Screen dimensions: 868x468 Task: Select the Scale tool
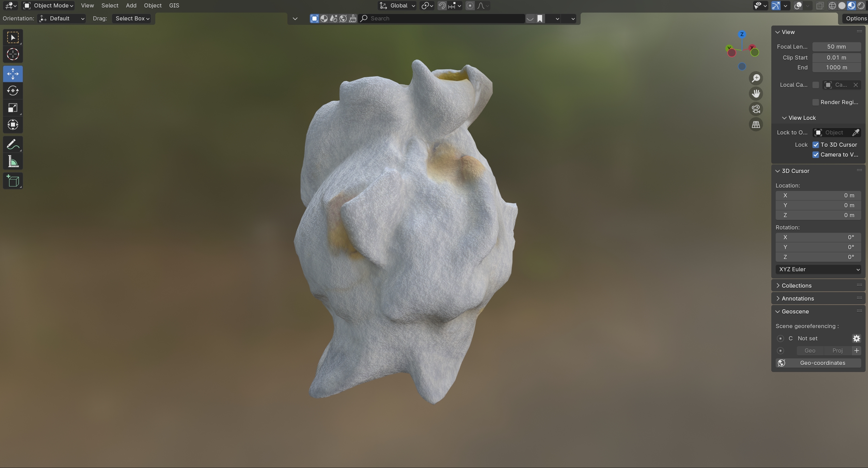pos(13,108)
